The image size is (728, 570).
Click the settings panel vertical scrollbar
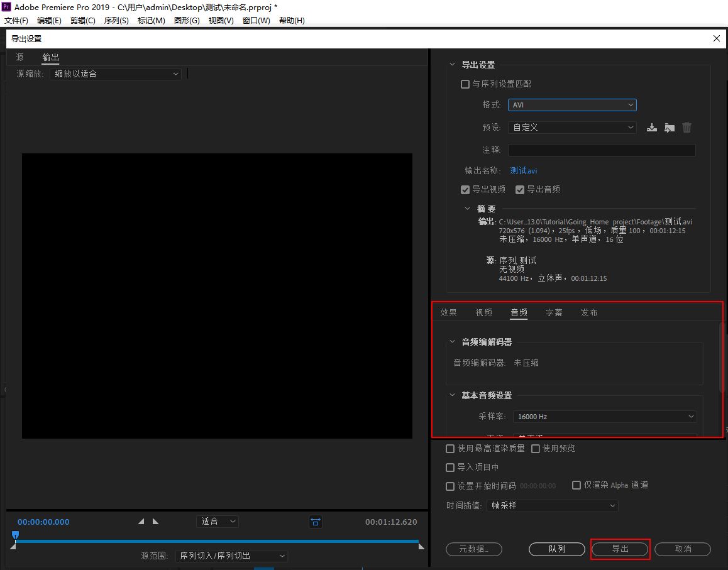721,356
